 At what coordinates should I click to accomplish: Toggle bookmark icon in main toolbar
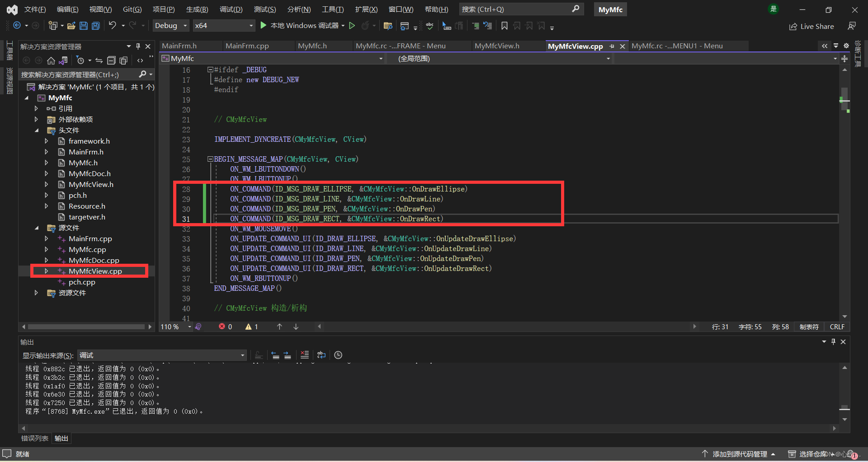pos(505,26)
